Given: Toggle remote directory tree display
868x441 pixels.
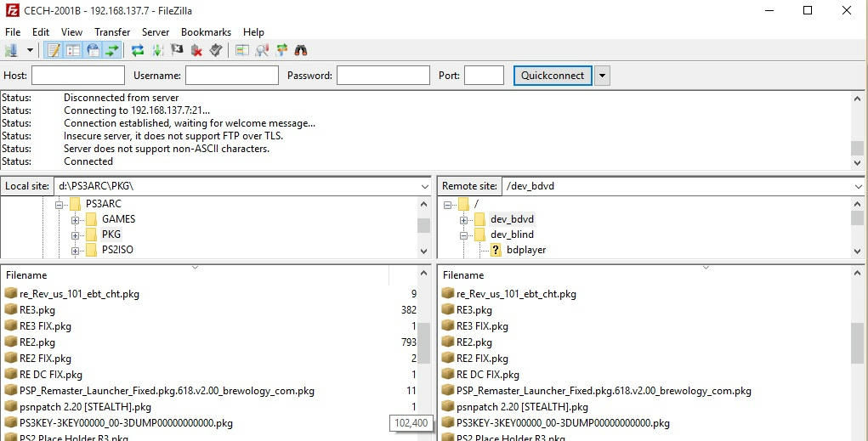Looking at the screenshot, I should (x=93, y=50).
